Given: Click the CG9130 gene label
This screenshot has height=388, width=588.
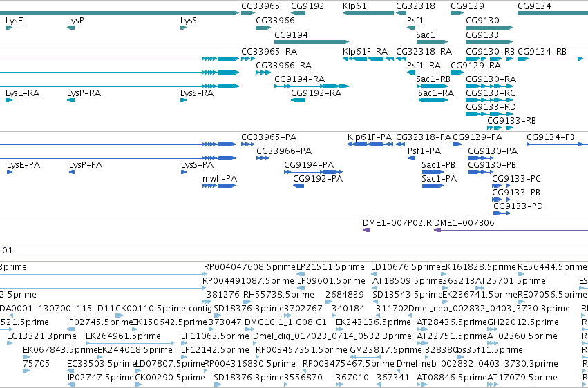Looking at the screenshot, I should 482,20.
